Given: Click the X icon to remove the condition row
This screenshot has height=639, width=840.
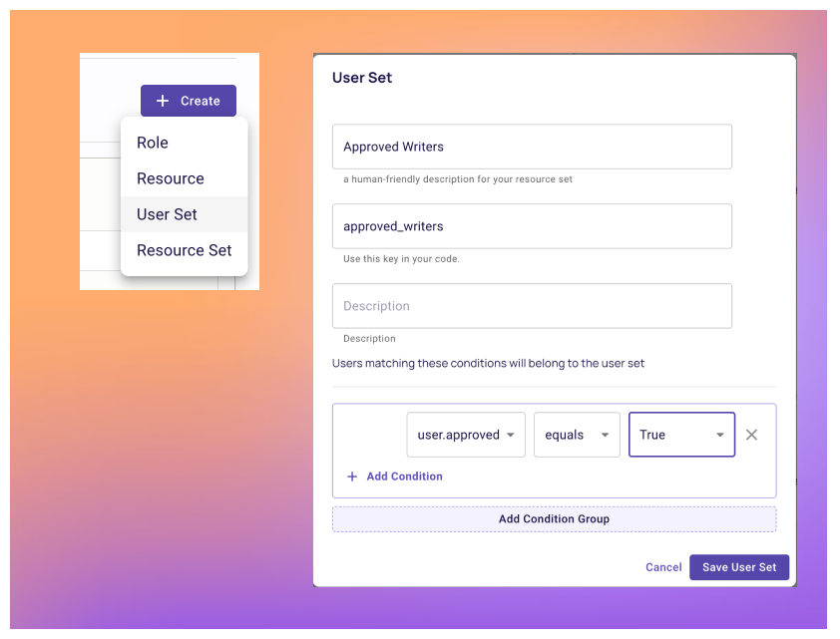Looking at the screenshot, I should 751,434.
